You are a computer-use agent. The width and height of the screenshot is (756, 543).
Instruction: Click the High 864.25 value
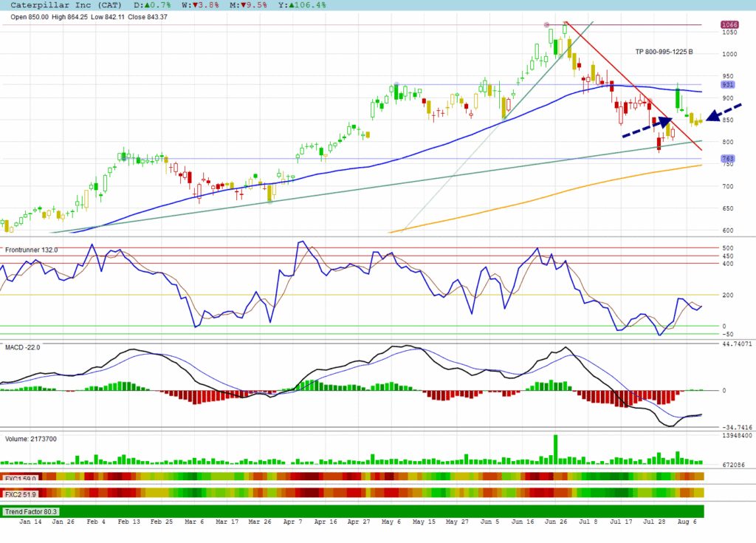tap(69, 17)
